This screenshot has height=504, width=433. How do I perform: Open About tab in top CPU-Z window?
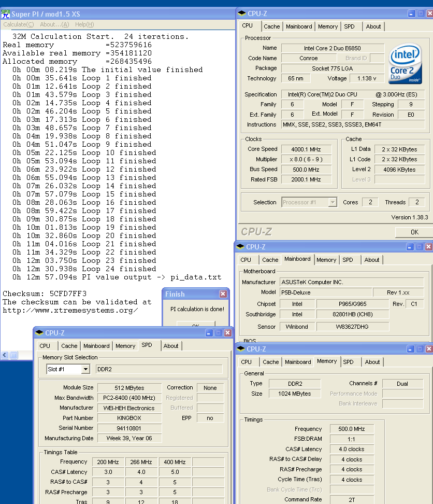coord(373,26)
